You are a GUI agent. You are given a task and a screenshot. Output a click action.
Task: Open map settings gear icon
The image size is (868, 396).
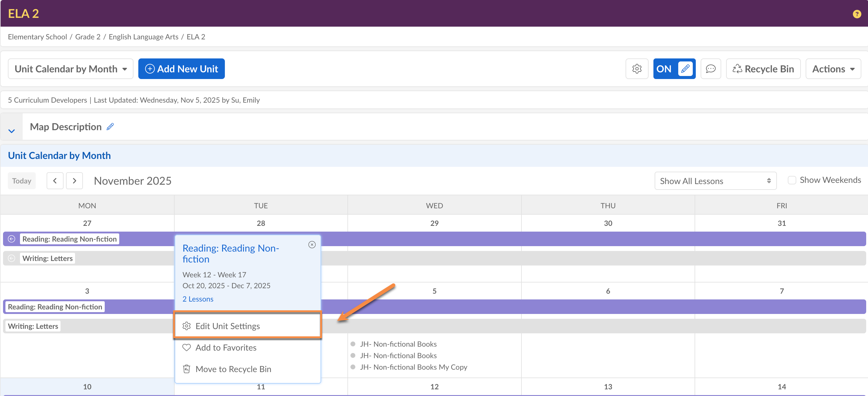pyautogui.click(x=636, y=69)
